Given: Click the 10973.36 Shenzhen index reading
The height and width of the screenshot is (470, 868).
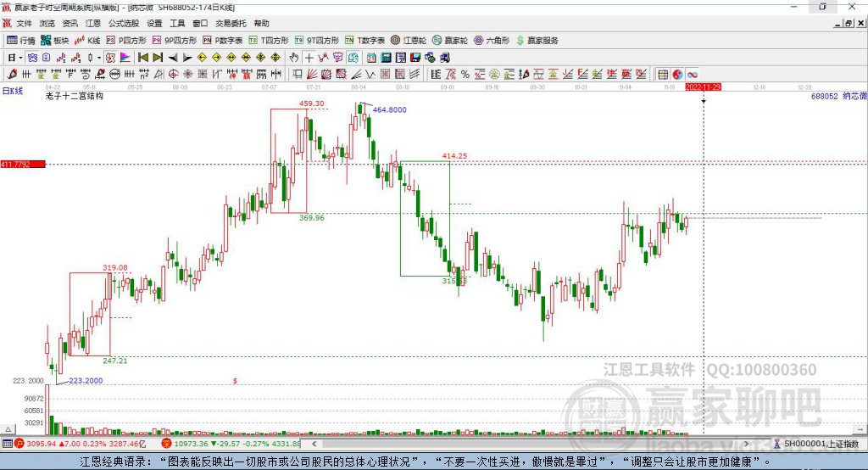Looking at the screenshot, I should pos(192,444).
